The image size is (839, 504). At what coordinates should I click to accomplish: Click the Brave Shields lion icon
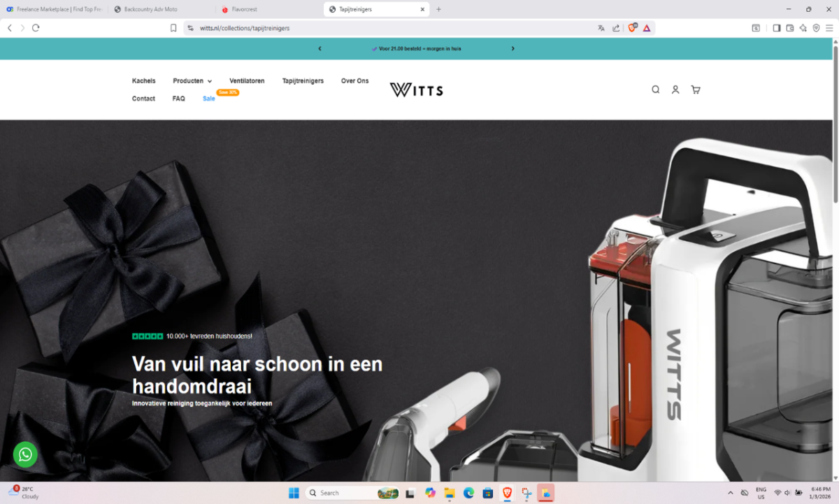point(632,28)
